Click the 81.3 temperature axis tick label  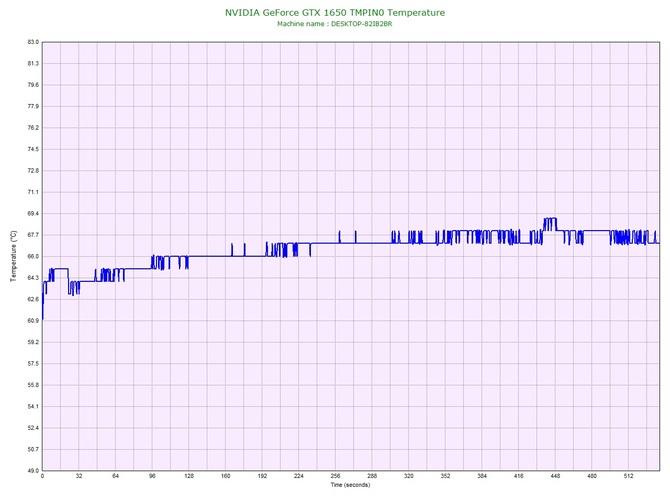[x=33, y=63]
